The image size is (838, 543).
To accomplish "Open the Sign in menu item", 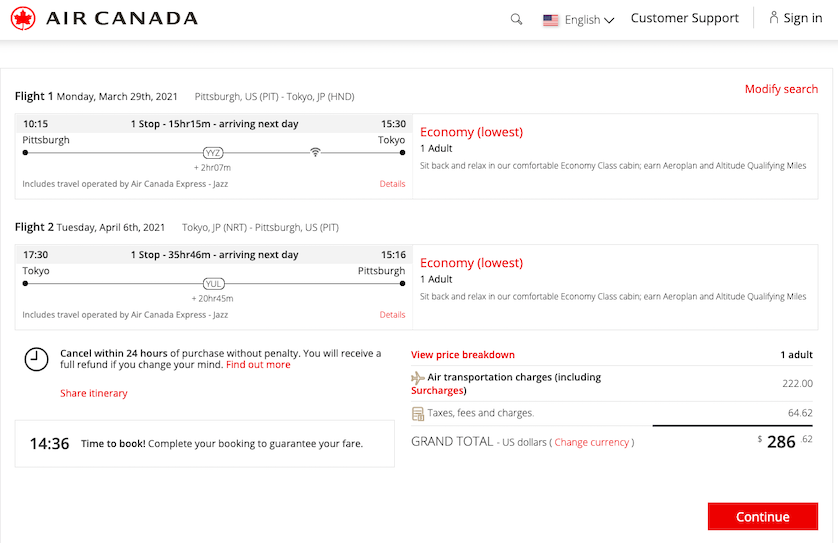I will (x=803, y=18).
